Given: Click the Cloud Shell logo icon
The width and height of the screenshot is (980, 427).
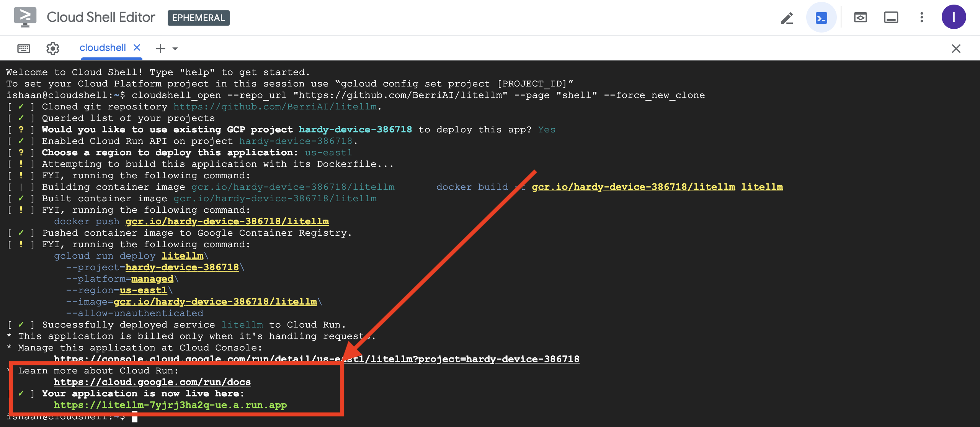Looking at the screenshot, I should [x=25, y=17].
